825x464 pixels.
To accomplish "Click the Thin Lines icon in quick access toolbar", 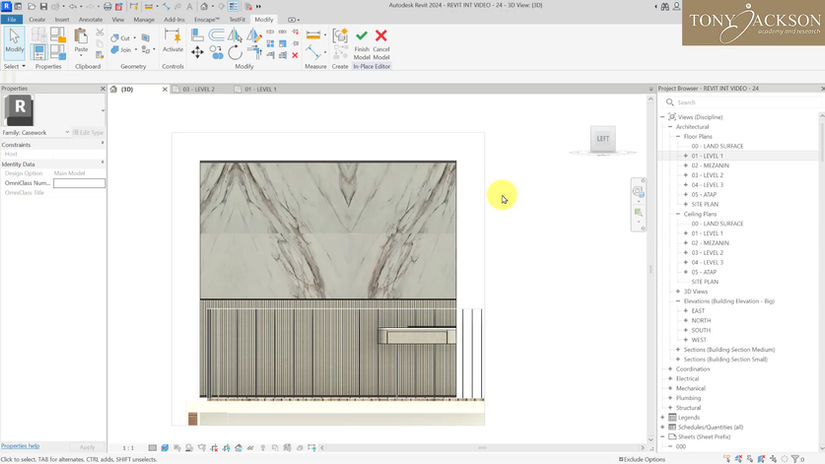I will tap(234, 6).
